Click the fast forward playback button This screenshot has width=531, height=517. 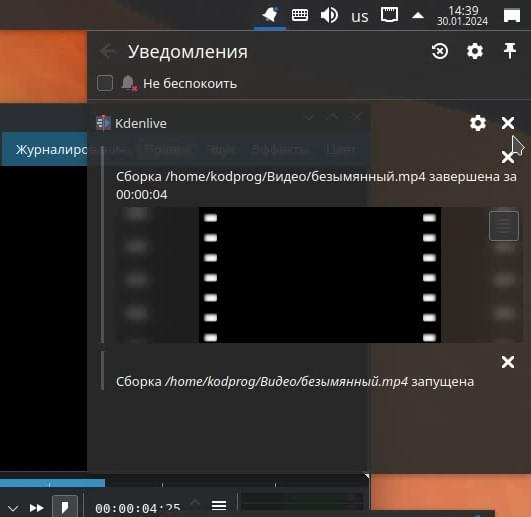pos(37,508)
